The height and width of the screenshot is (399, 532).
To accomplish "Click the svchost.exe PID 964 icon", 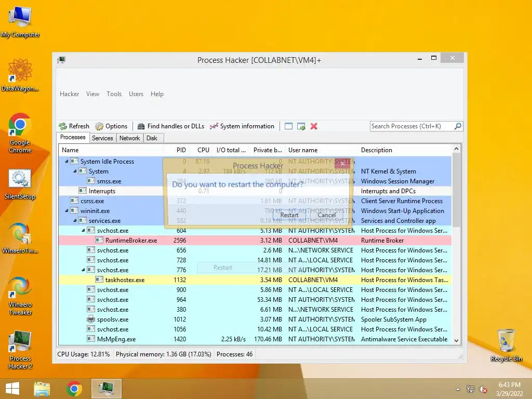I will point(90,300).
